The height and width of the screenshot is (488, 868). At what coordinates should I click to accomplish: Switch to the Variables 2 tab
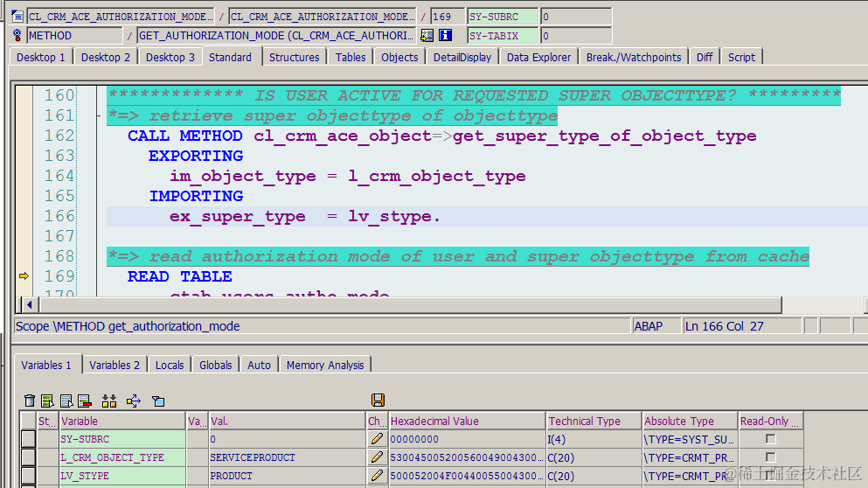(115, 365)
